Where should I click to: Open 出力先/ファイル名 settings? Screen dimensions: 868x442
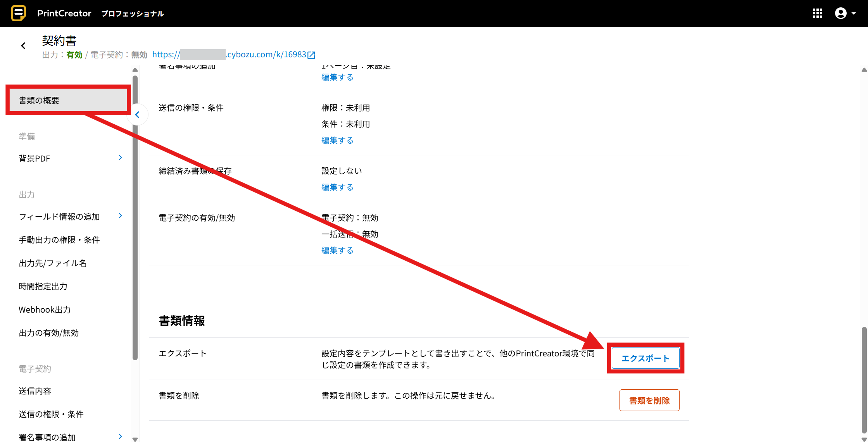click(x=53, y=263)
